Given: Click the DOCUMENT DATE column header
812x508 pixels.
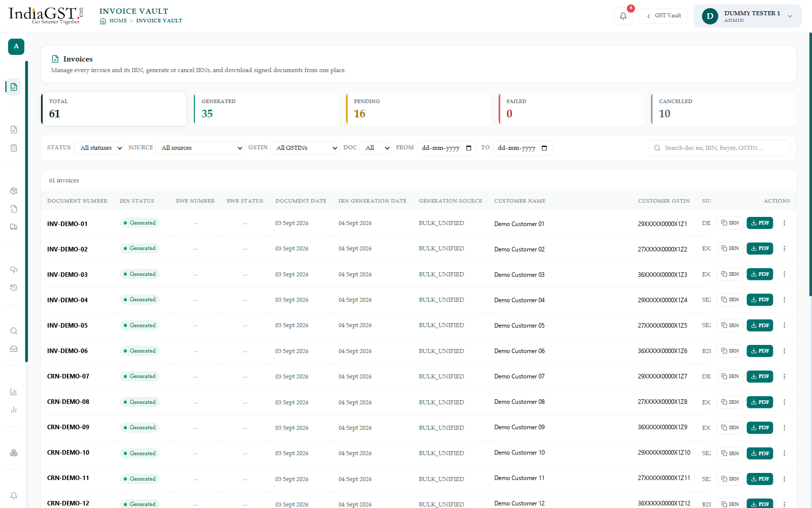Looking at the screenshot, I should [300, 201].
